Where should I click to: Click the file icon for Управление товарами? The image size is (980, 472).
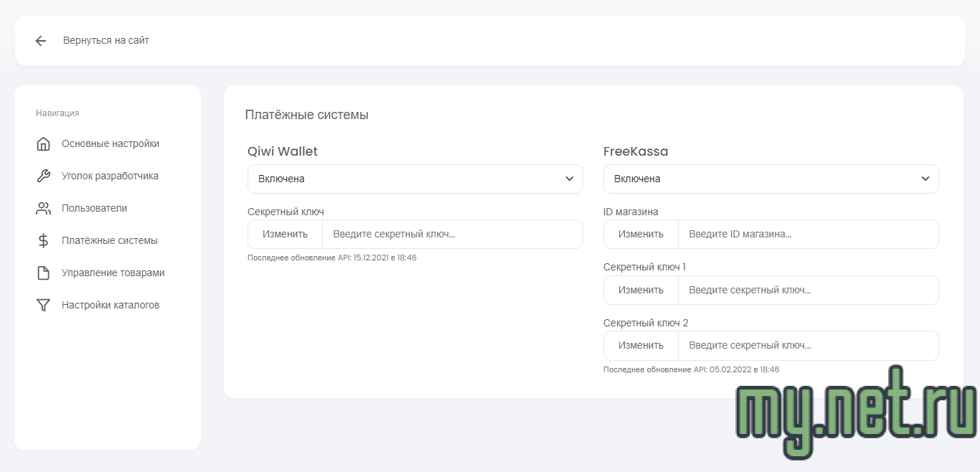coord(43,273)
